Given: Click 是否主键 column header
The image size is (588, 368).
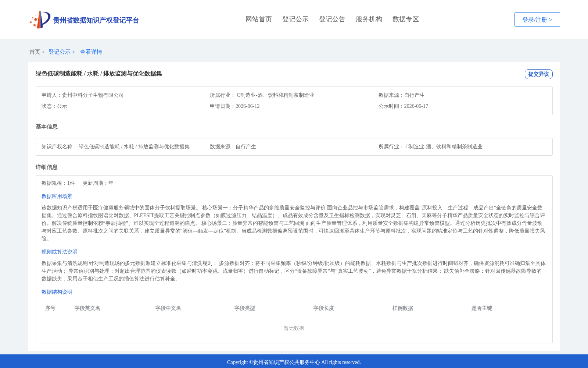Looking at the screenshot, I should click(482, 308).
